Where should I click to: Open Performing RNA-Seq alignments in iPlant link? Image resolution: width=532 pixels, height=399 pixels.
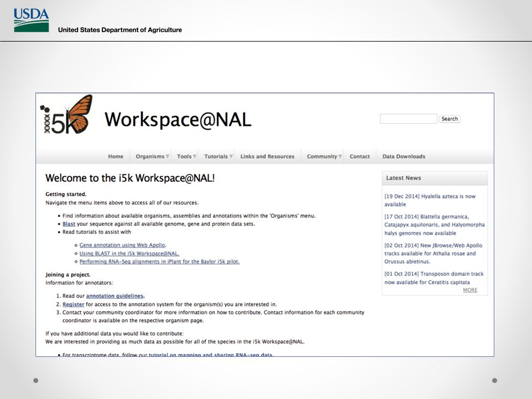tap(160, 262)
